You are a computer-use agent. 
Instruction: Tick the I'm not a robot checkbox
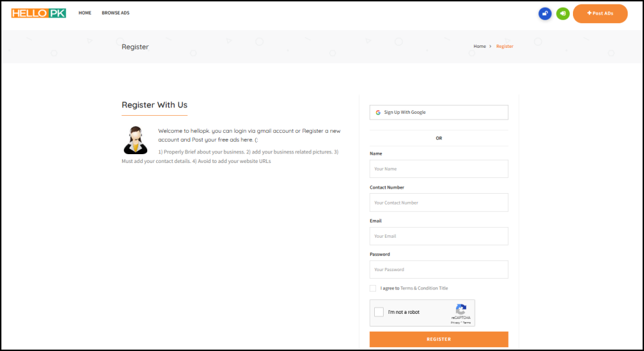379,312
